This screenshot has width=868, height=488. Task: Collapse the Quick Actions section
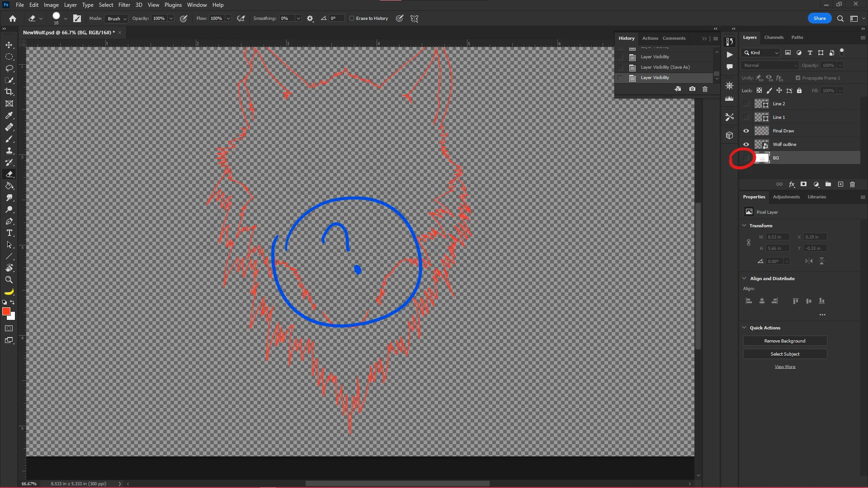tap(745, 328)
